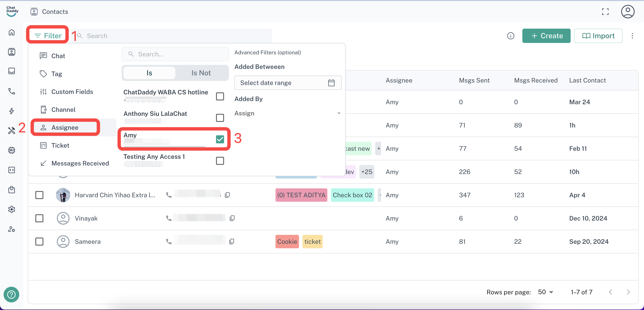644x310 pixels.
Task: Open the info icon near Create
Action: [511, 36]
